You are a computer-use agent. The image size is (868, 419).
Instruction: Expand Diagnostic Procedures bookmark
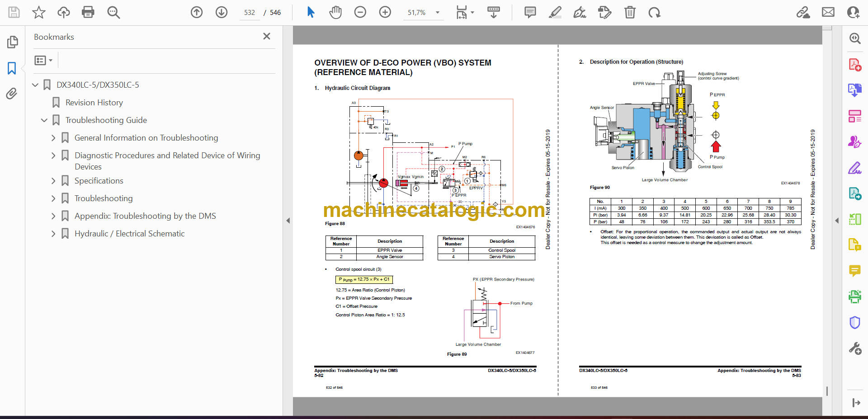(53, 155)
